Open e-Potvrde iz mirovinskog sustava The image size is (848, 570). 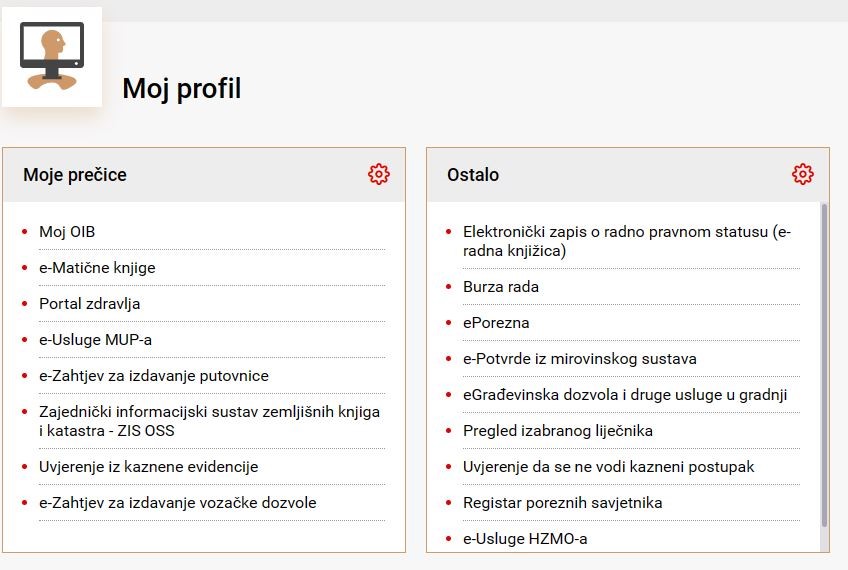580,359
